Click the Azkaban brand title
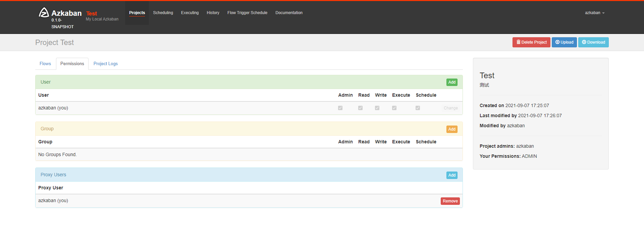Viewport: 644px width, 233px height. 66,13
